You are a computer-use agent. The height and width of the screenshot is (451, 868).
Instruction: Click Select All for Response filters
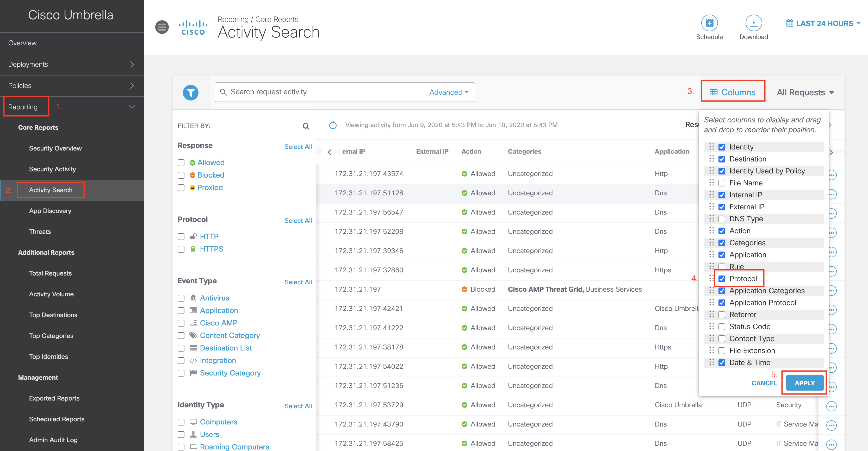click(298, 147)
